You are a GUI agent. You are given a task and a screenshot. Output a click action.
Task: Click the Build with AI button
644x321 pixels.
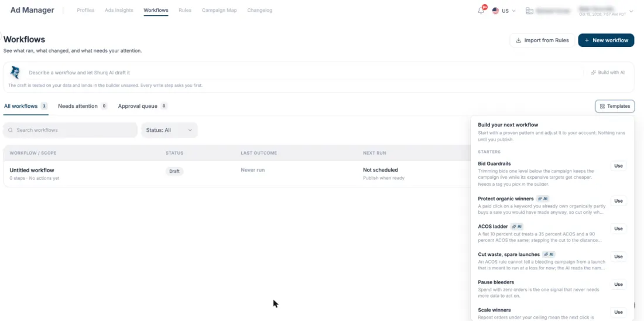(x=608, y=72)
